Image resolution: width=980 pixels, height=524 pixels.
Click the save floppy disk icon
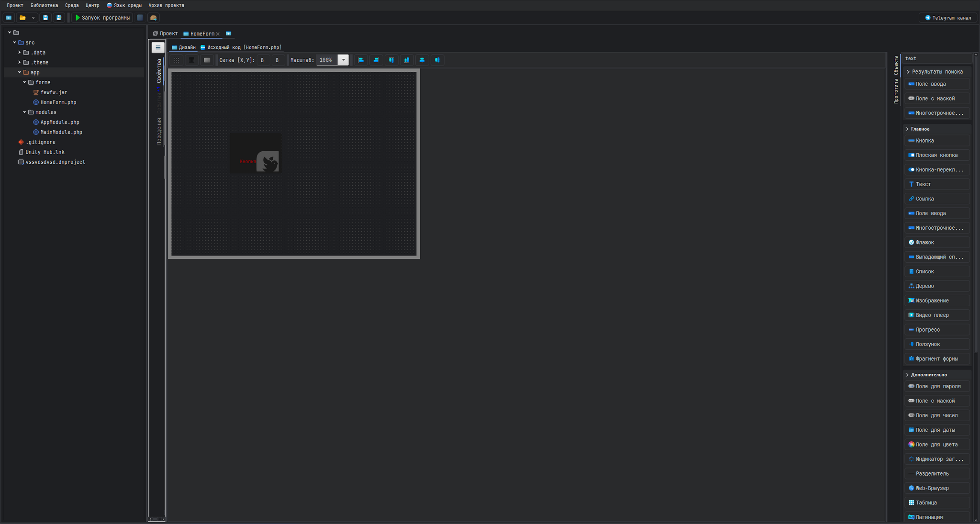(x=45, y=18)
